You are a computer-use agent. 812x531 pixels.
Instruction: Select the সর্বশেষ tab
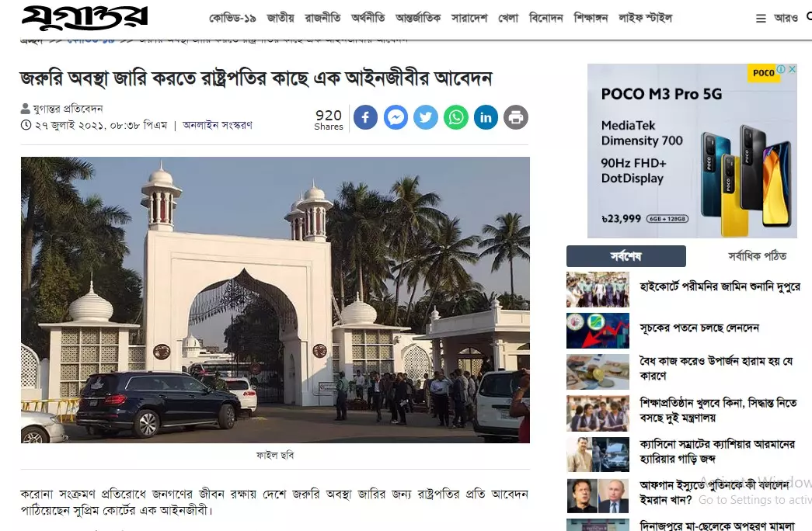pyautogui.click(x=626, y=256)
